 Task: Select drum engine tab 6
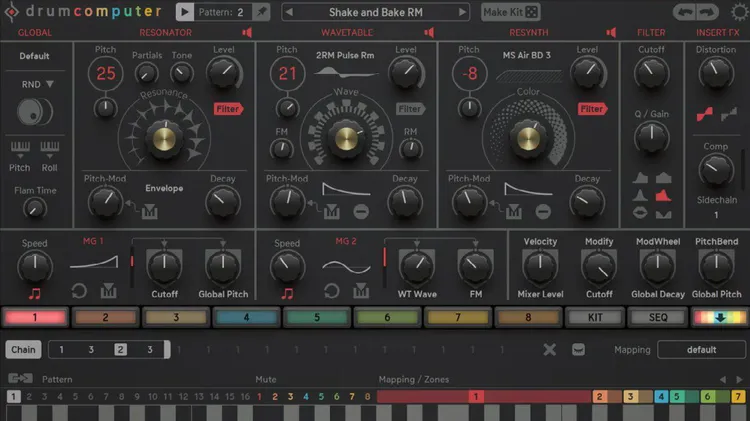tap(387, 317)
